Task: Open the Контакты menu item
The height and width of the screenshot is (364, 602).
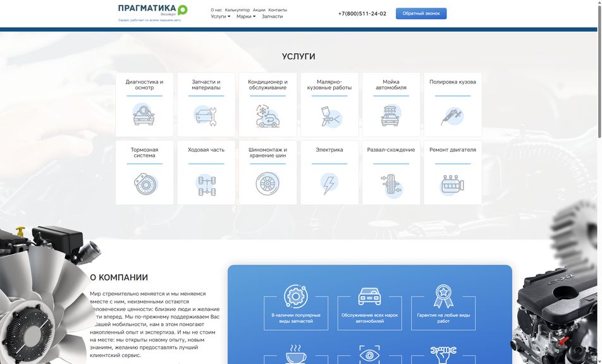Action: (278, 10)
